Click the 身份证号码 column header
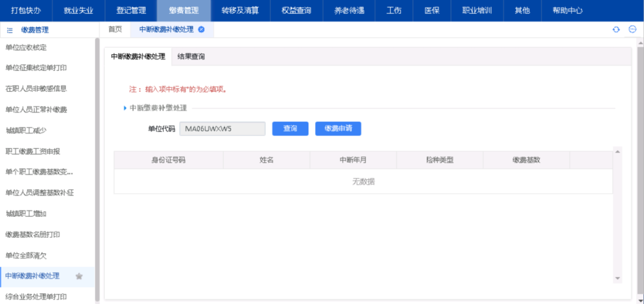Viewport: 644px width, 304px height. tap(169, 160)
